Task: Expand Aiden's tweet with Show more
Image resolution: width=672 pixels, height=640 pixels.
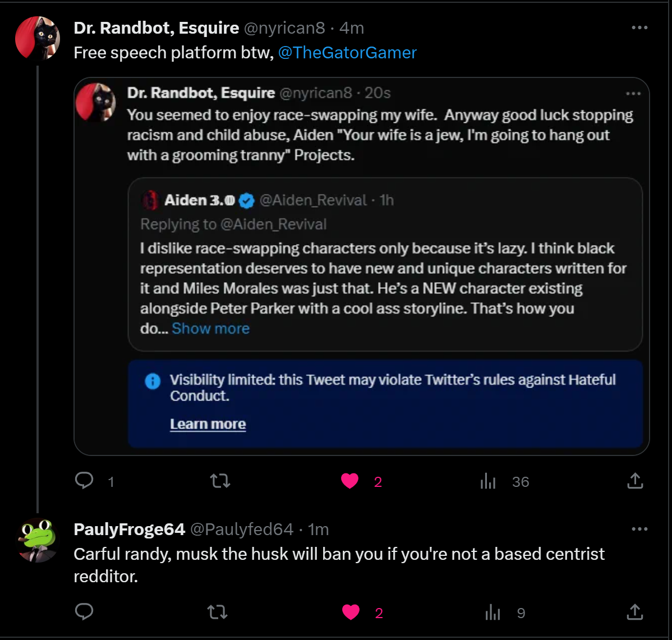Action: [210, 329]
